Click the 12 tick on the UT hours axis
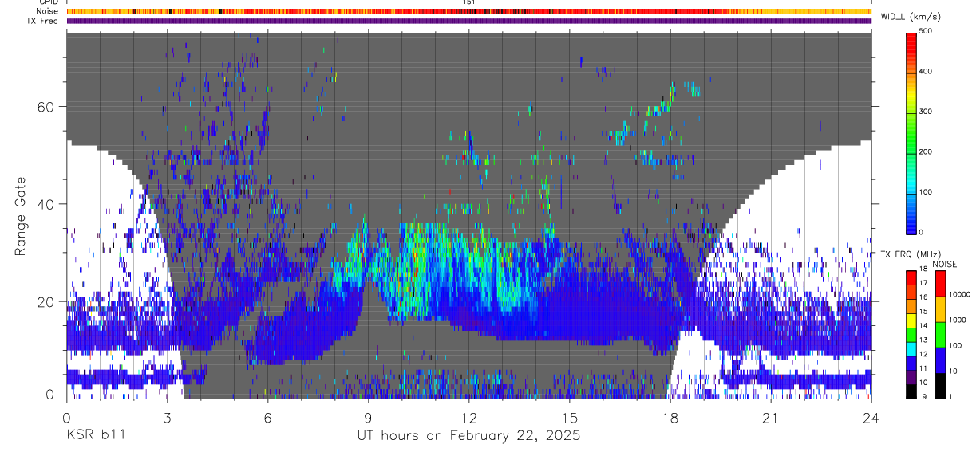Image resolution: width=980 pixels, height=452 pixels. point(468,417)
